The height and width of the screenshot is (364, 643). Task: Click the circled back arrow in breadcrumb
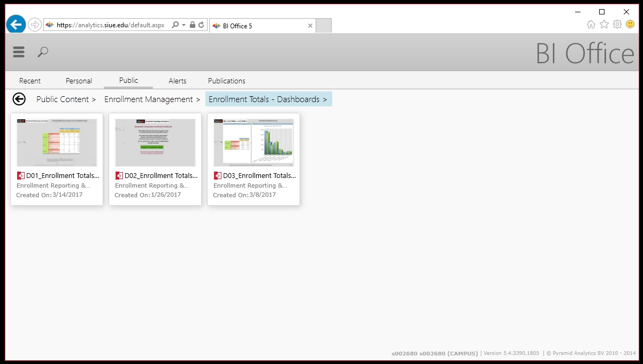coord(19,99)
